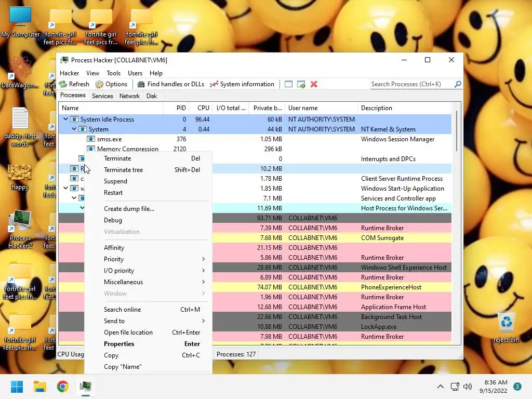The width and height of the screenshot is (532, 399).
Task: Open Properties from context menu
Action: 149,344
